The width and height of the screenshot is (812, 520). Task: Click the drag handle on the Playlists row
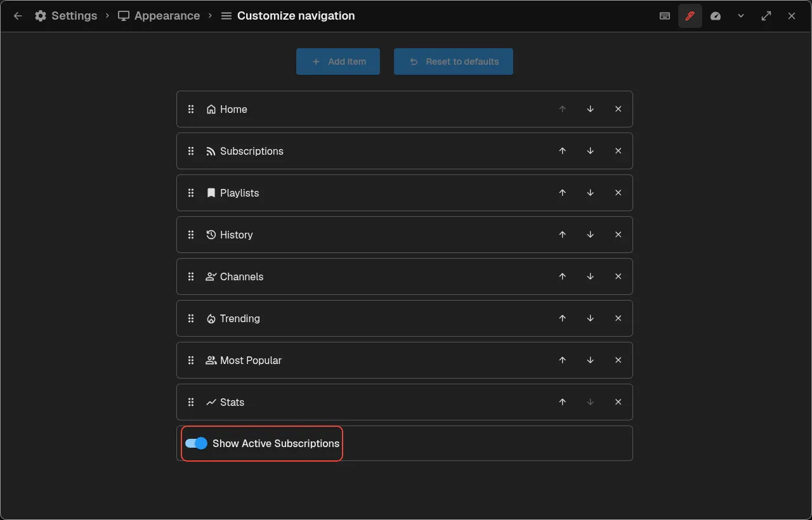(x=191, y=193)
